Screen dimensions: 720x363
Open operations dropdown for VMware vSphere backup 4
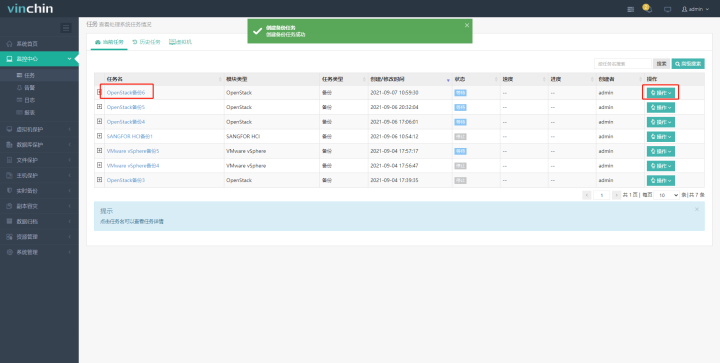(661, 166)
